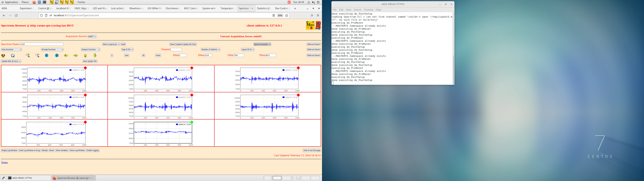Viewport: 644px width, 181px height.
Task: Toggle Auto Update ON button
Action: click(x=90, y=61)
